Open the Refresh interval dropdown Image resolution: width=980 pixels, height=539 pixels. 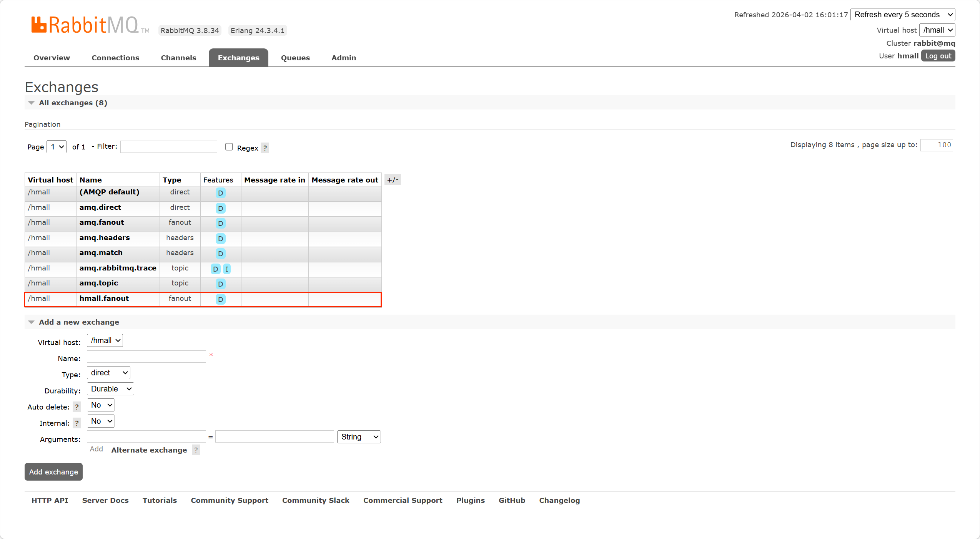902,15
